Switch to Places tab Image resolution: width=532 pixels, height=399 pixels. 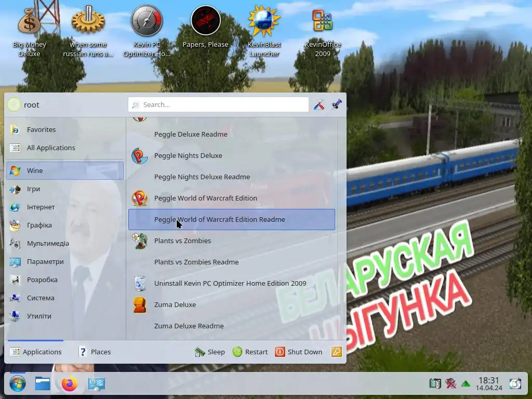click(x=95, y=352)
